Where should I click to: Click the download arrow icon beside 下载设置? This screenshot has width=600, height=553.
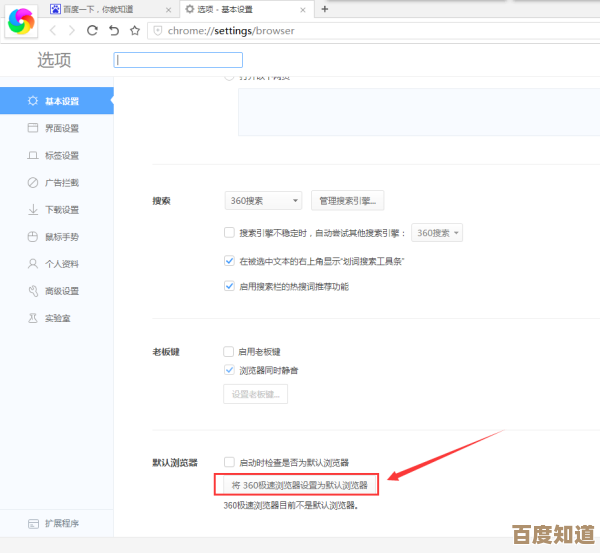33,209
